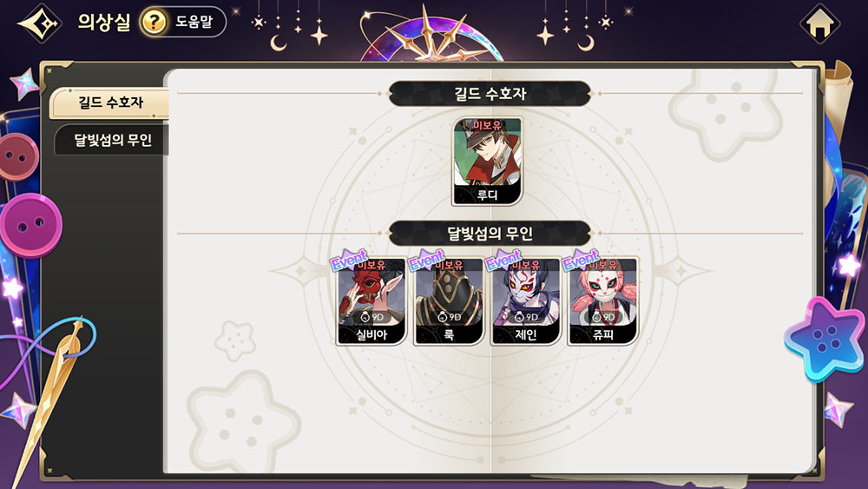Click the 달빛섬의 무인 section header banner
The height and width of the screenshot is (489, 868).
490,233
